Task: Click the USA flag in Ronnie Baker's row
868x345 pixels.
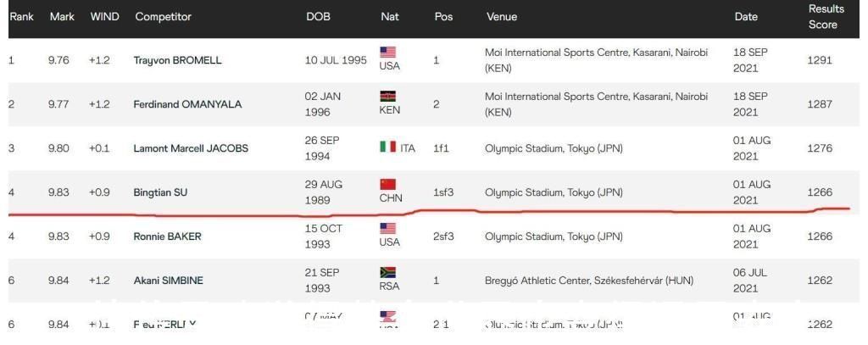Action: click(x=388, y=229)
